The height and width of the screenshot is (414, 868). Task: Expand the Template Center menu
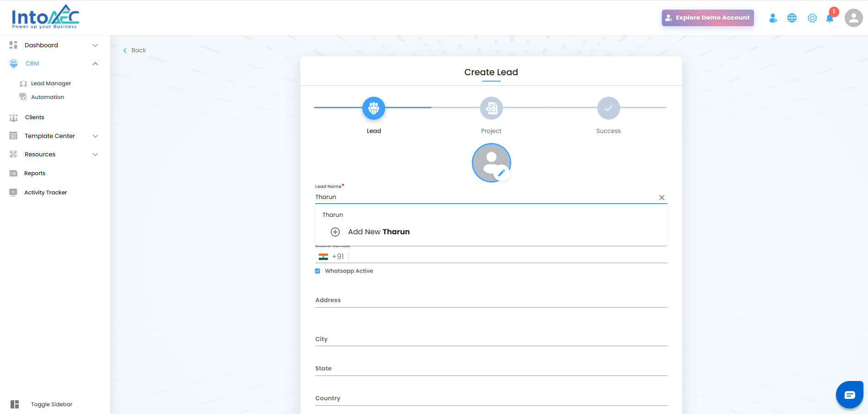pos(95,136)
